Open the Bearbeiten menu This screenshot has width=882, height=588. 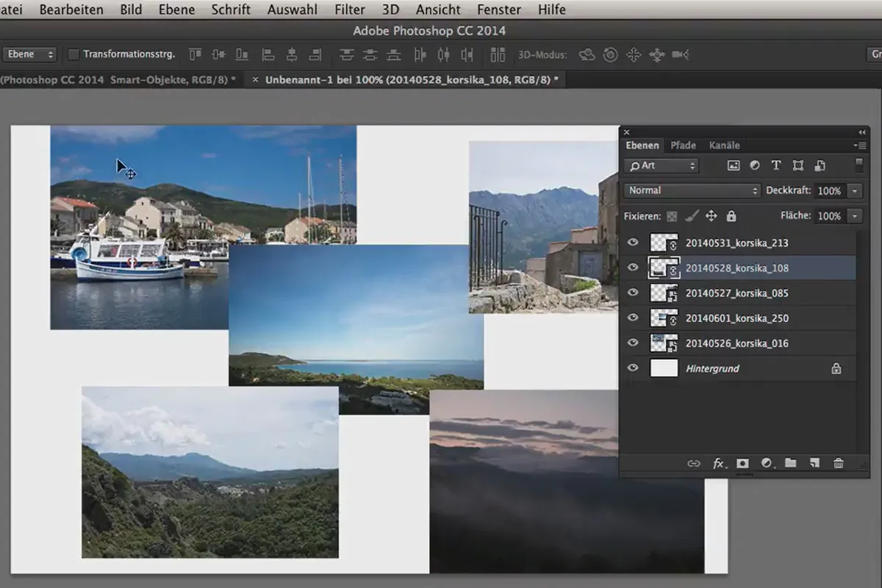pos(71,10)
